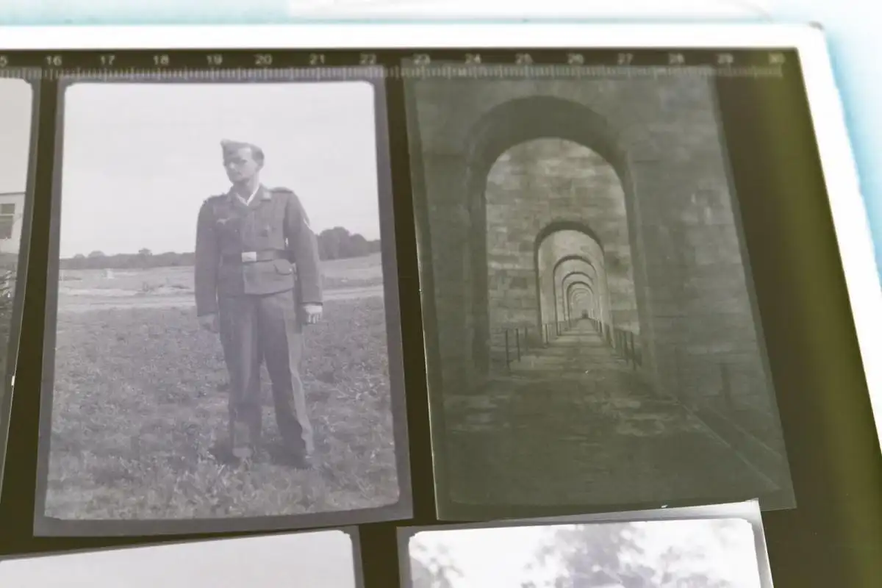Click the ruler mark labeled 16

[53, 61]
